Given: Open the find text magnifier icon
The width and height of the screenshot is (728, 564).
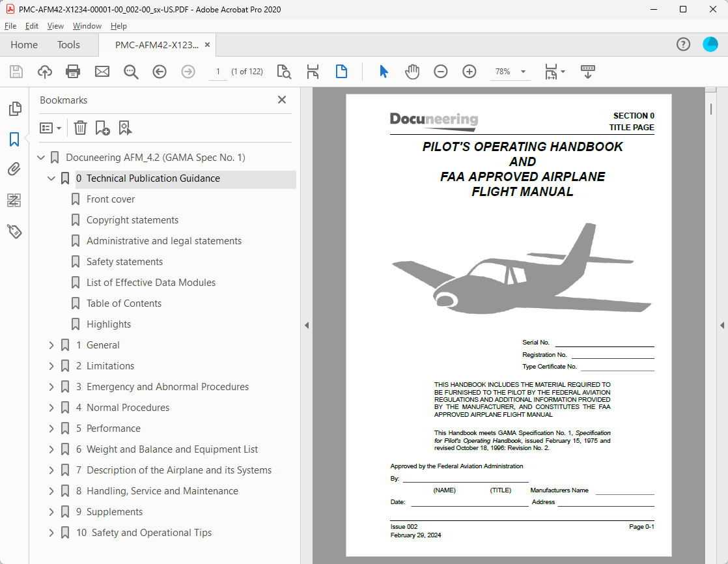Looking at the screenshot, I should click(x=131, y=72).
